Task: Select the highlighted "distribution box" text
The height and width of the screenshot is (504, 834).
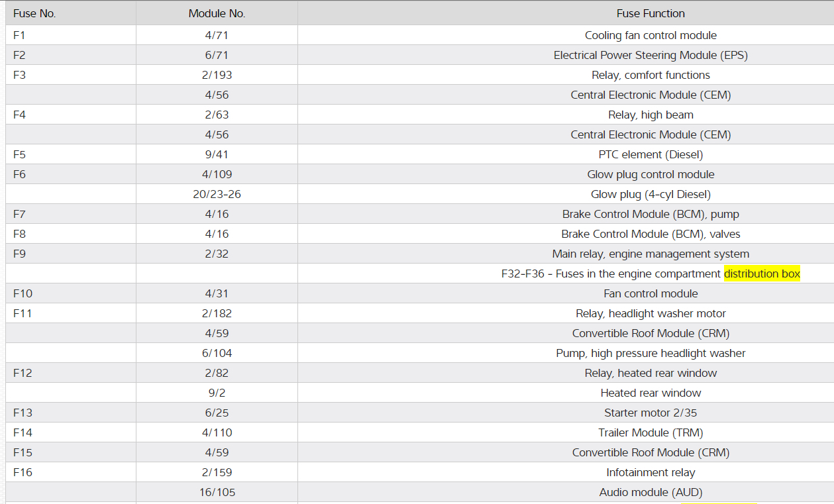Action: (x=762, y=274)
